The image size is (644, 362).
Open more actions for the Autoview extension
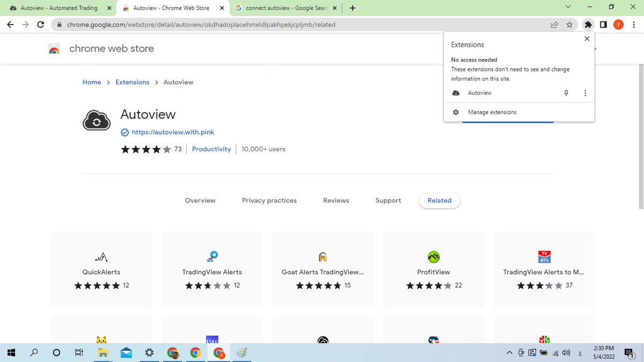[585, 93]
